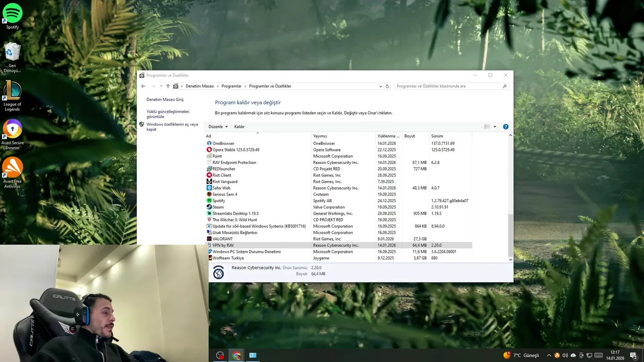644x362 pixels.
Task: Open the volume speaker tray icon
Action: [x=565, y=355]
